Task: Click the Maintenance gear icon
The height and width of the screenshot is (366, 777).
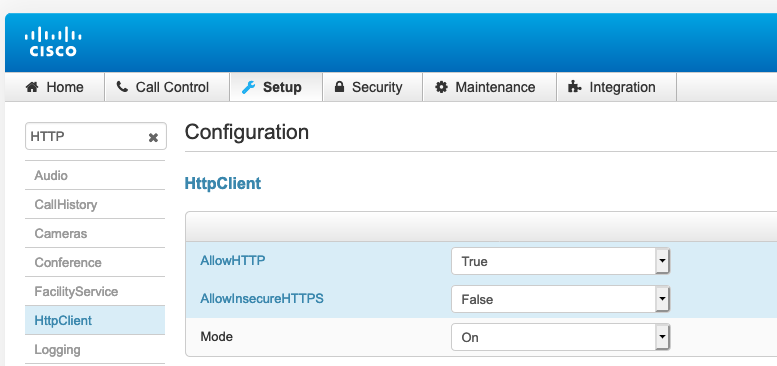Action: coord(441,87)
